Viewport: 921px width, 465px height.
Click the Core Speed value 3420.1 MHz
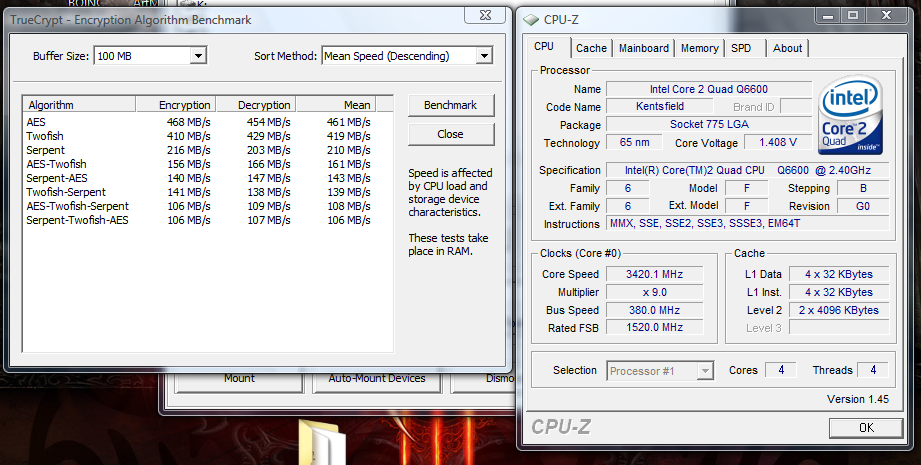click(x=654, y=274)
